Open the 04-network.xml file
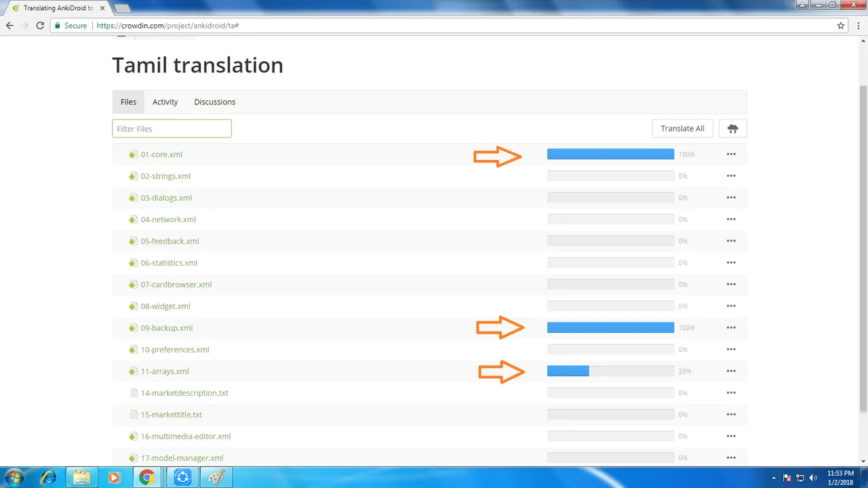 point(168,220)
